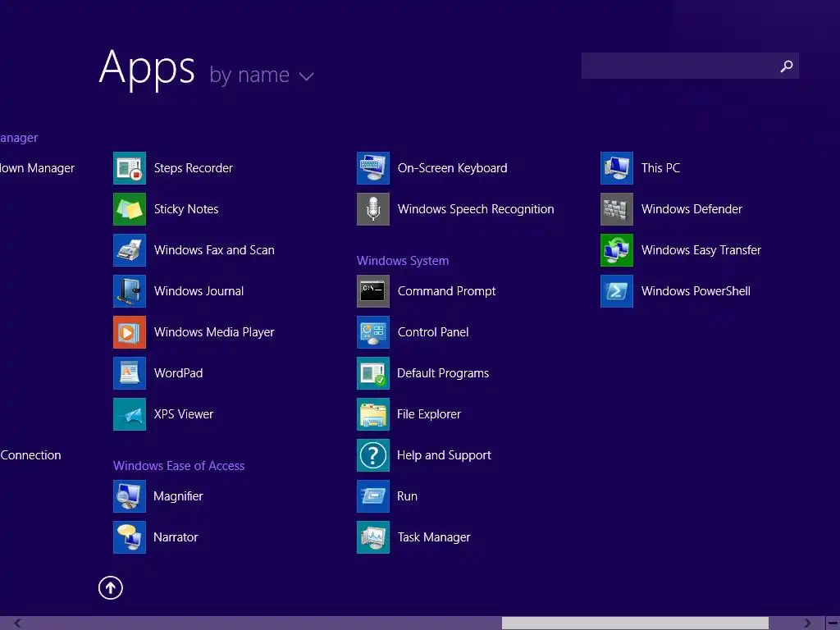Click the 'Windows Defender' text
This screenshot has height=630, width=840.
[x=692, y=209]
